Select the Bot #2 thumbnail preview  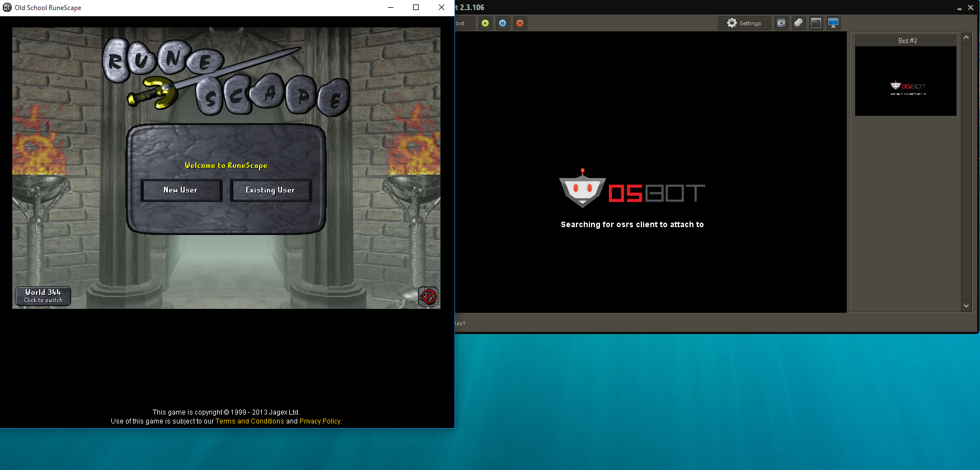(906, 81)
